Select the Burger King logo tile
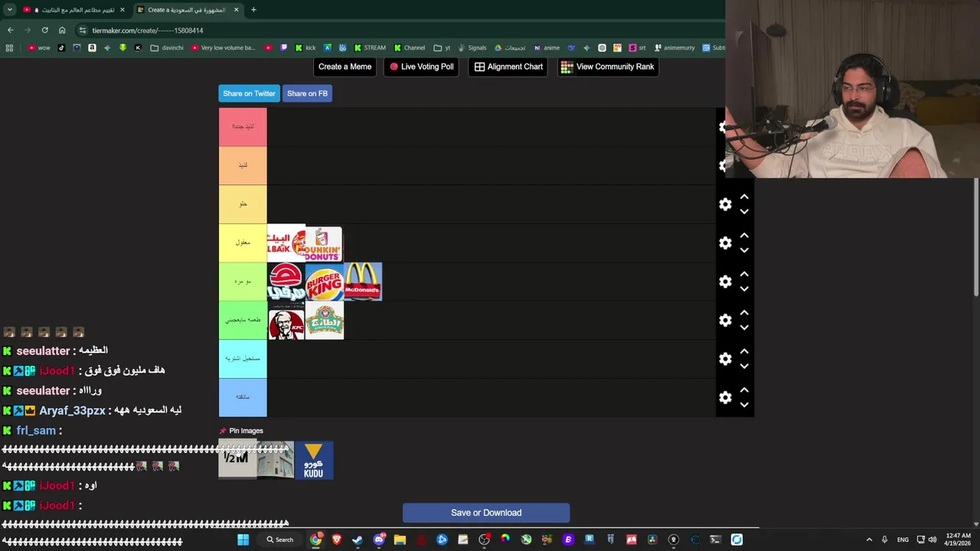This screenshot has height=551, width=980. point(325,282)
